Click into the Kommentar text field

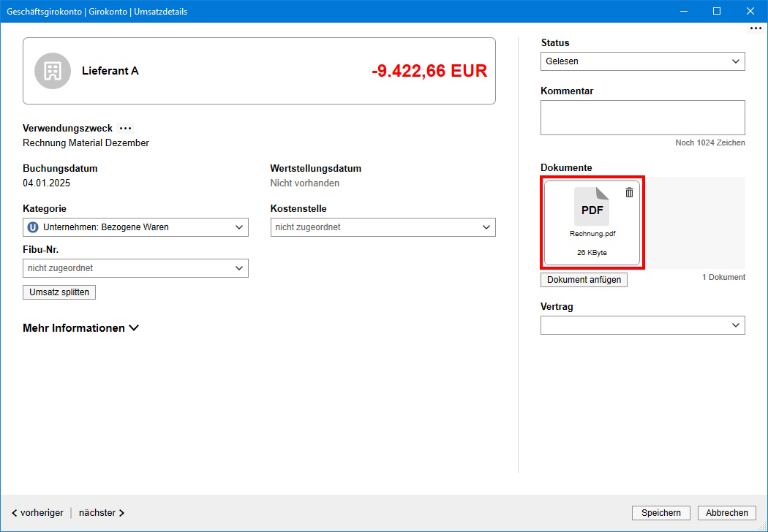tap(643, 118)
